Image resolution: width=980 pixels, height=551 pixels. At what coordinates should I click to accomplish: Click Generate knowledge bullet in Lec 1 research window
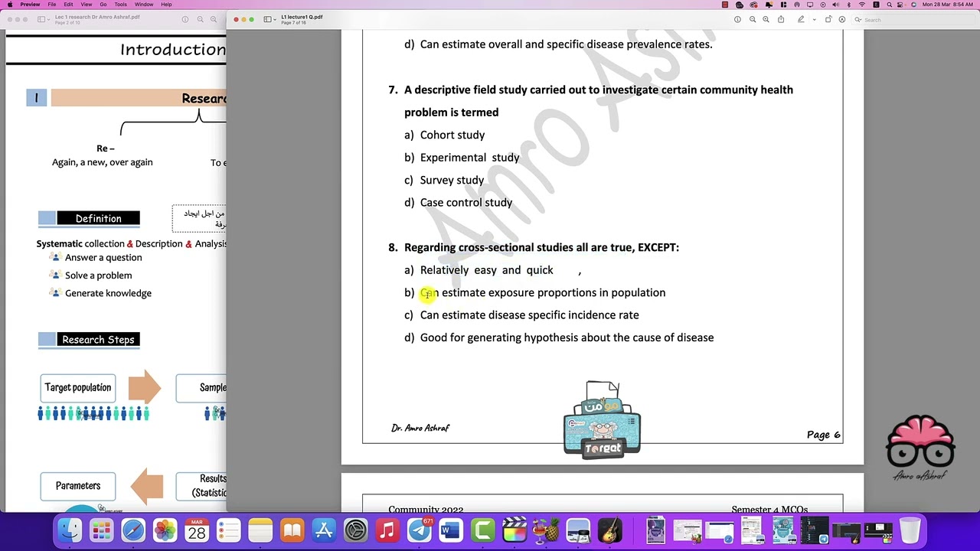pos(108,293)
